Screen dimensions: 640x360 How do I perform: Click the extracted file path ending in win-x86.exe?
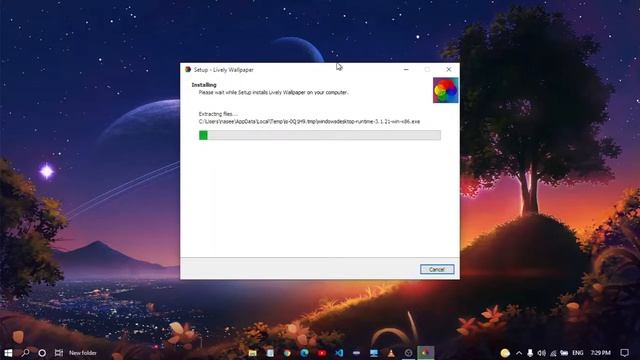coord(309,122)
